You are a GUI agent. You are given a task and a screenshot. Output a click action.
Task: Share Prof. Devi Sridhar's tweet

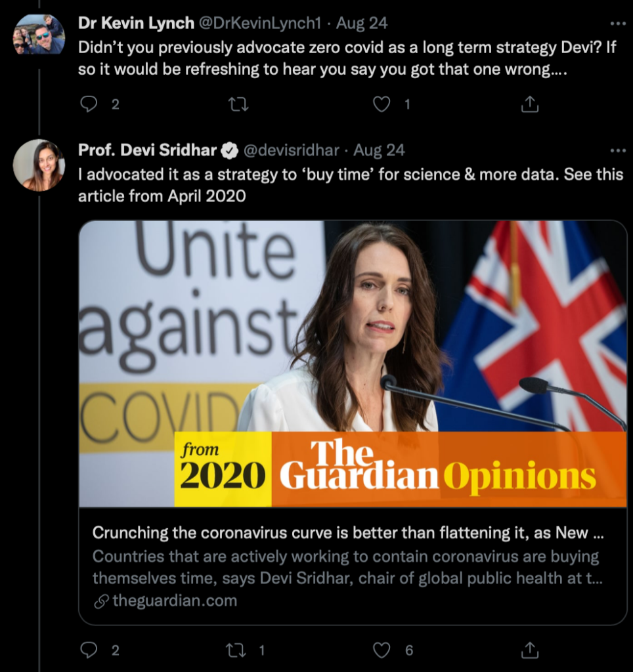[x=530, y=650]
